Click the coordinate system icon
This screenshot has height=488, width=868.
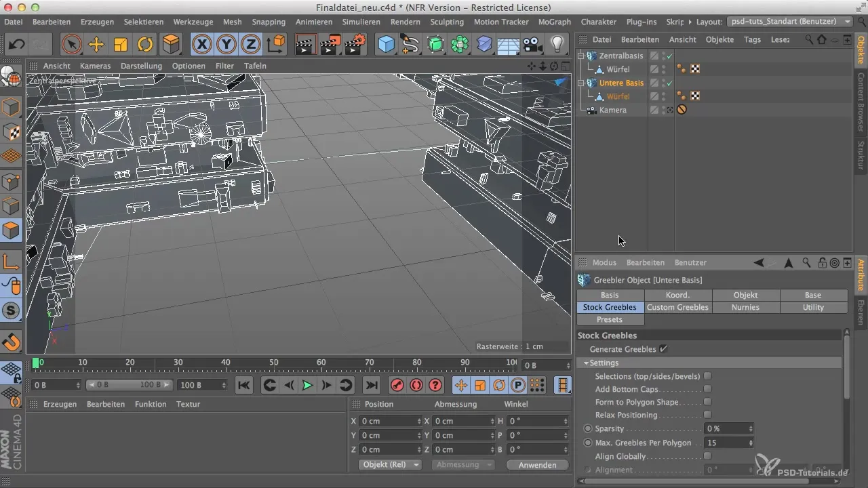point(276,45)
